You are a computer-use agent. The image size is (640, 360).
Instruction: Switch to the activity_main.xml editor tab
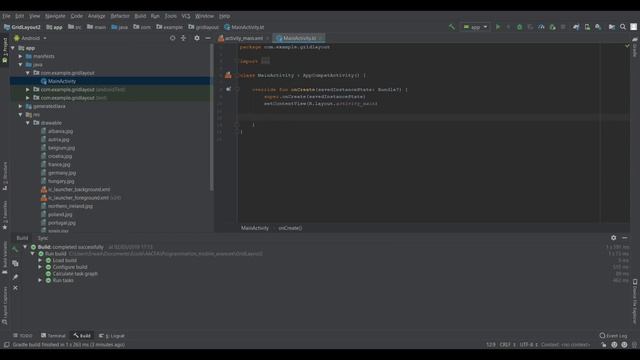coord(244,38)
